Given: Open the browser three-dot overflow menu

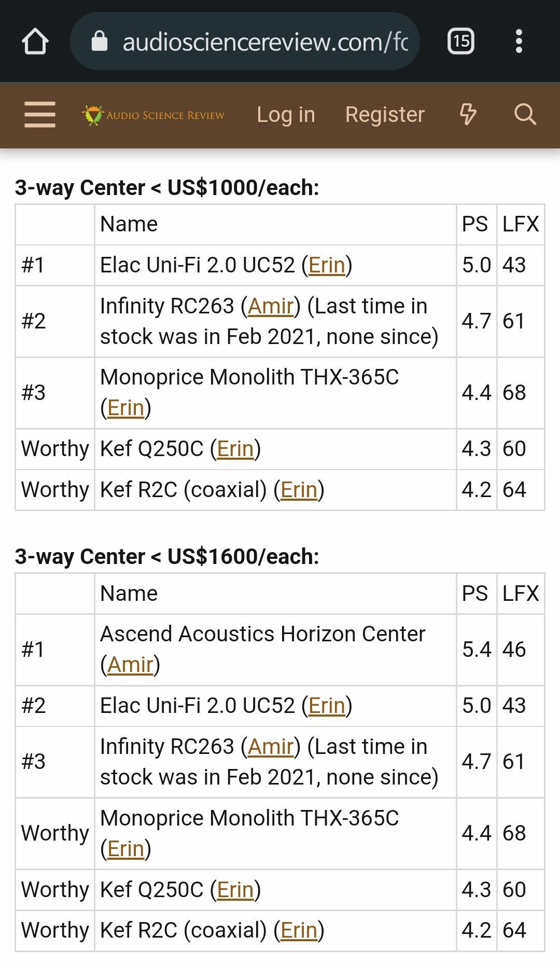Looking at the screenshot, I should (519, 42).
